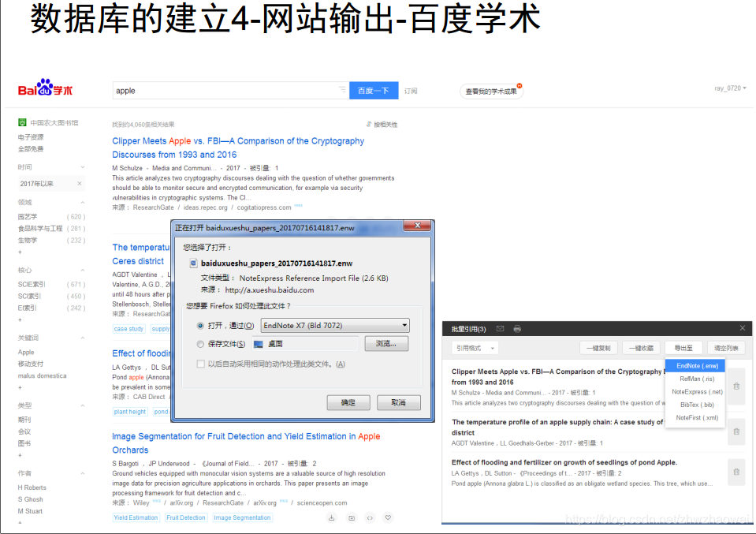Screen dimensions: 756x534
Task: Collapse the 核心 filter section
Action: pyautogui.click(x=83, y=270)
